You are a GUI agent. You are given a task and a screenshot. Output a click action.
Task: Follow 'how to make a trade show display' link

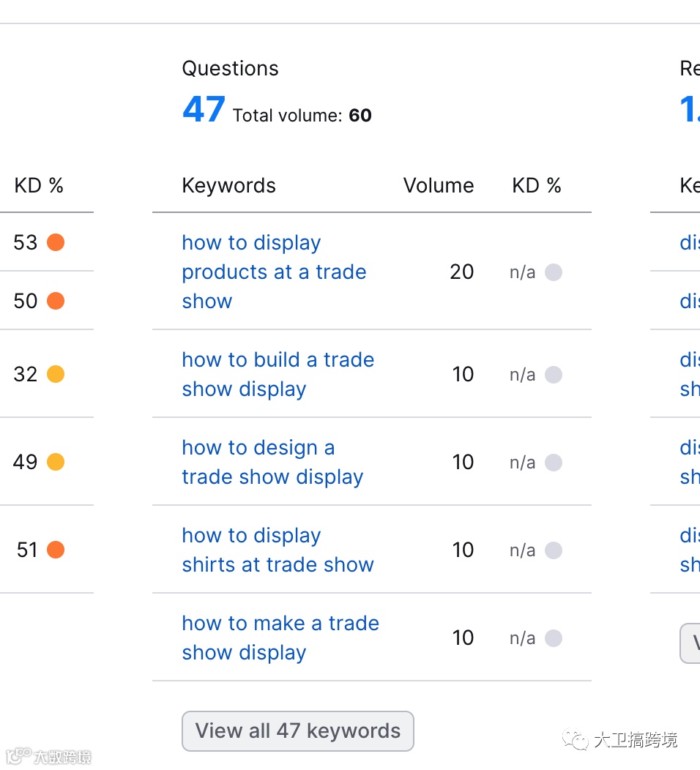280,638
